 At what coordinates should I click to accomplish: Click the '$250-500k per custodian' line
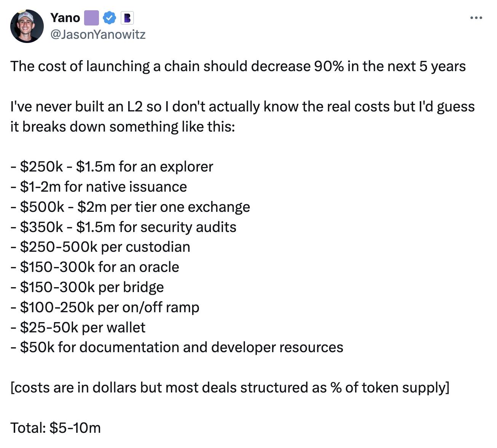click(x=100, y=247)
